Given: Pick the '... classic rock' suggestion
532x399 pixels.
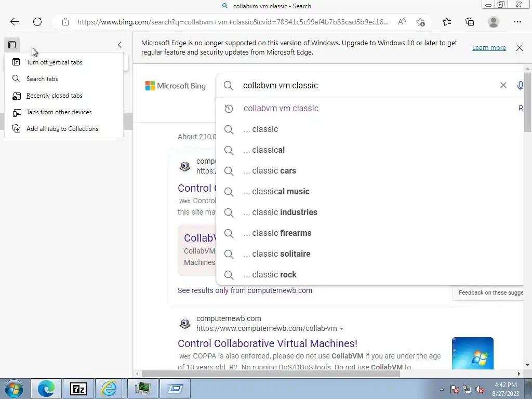Looking at the screenshot, I should 370,274.
